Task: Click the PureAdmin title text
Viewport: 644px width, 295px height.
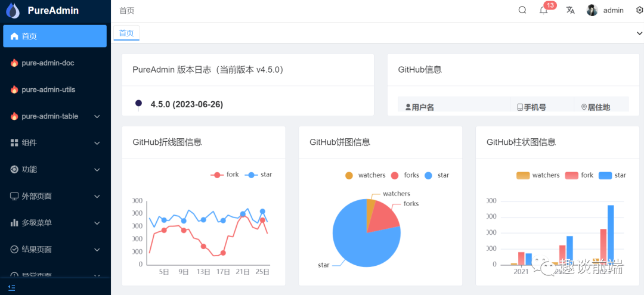Action: pyautogui.click(x=53, y=11)
